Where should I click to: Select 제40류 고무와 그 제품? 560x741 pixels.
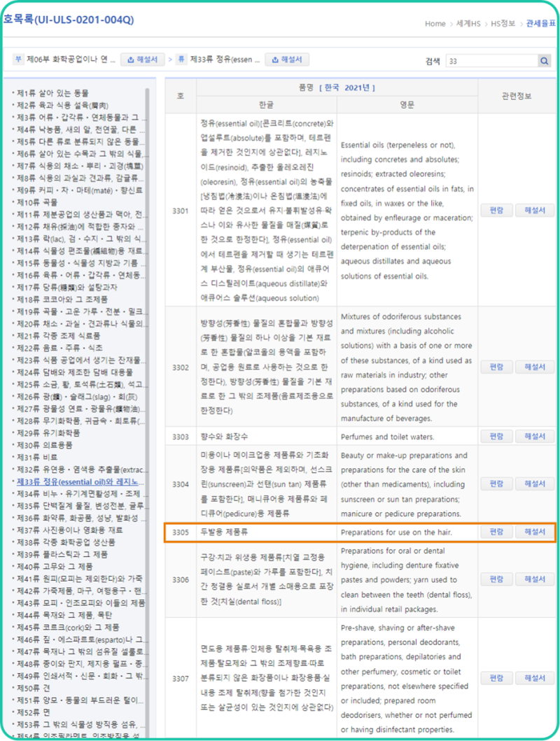[55, 567]
